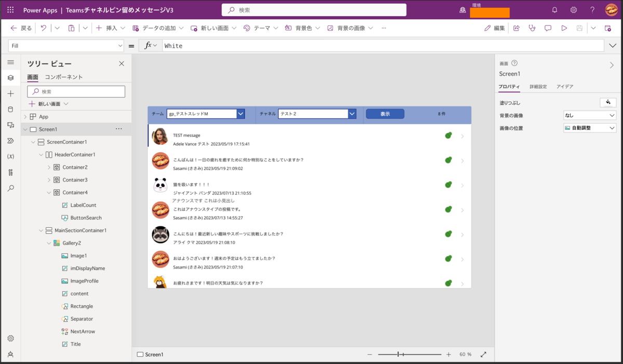Screen dimensions: 623x364
Task: Open 画像の位置 dropdown showing 自動調整
Action: [x=590, y=128]
